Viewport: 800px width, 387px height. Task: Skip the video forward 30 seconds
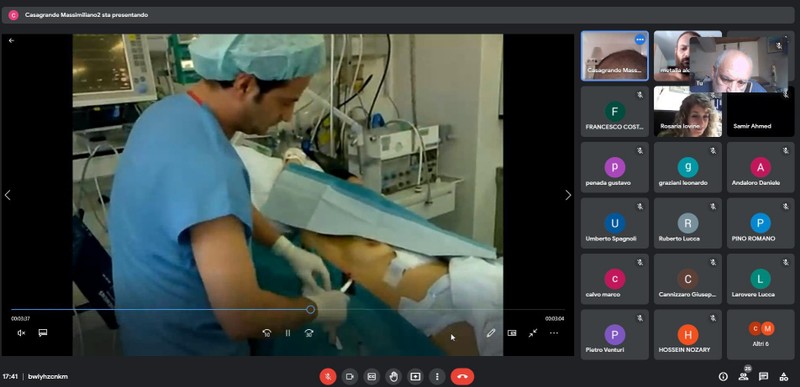(x=309, y=333)
